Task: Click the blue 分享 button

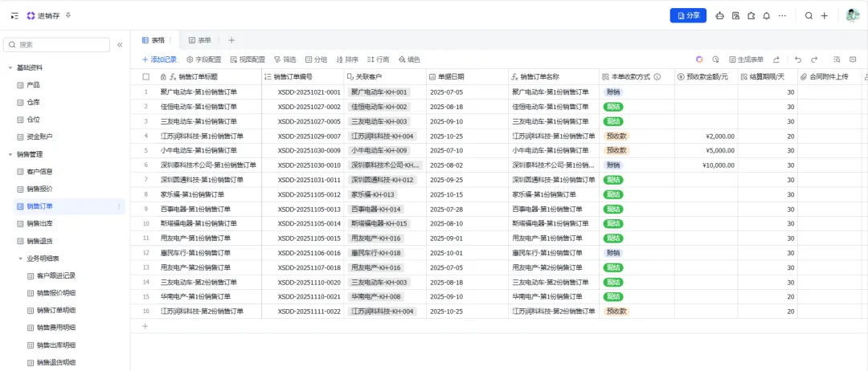Action: point(688,16)
